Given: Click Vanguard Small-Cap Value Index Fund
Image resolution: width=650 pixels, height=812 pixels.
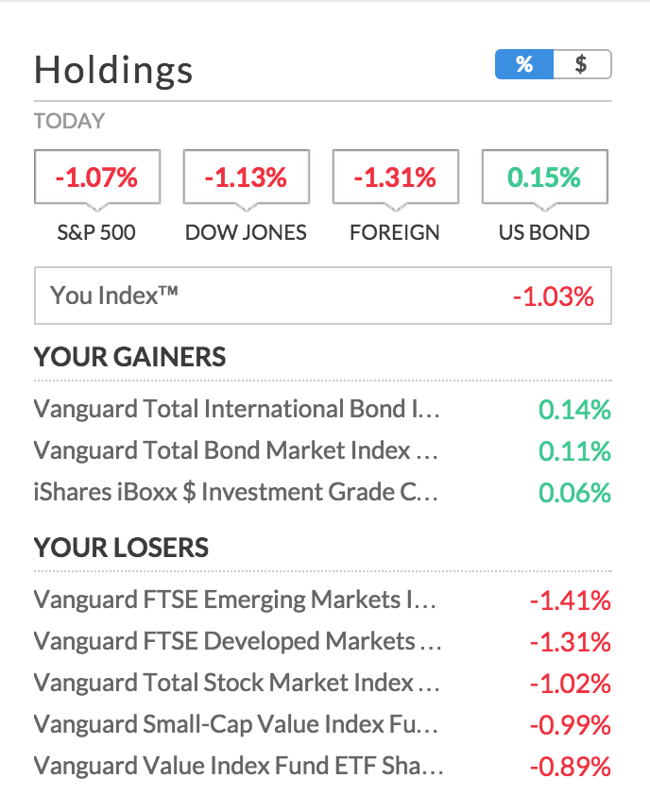Looking at the screenshot, I should pyautogui.click(x=236, y=724).
